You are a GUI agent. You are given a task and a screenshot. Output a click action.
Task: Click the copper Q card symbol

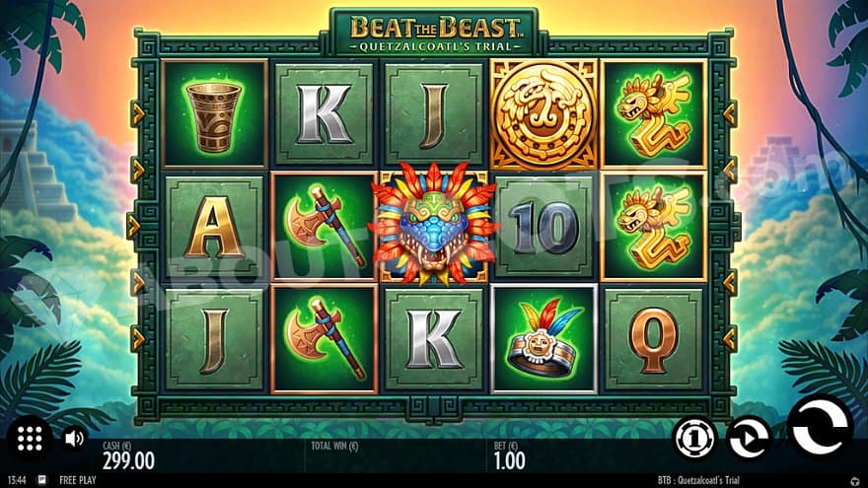point(653,338)
